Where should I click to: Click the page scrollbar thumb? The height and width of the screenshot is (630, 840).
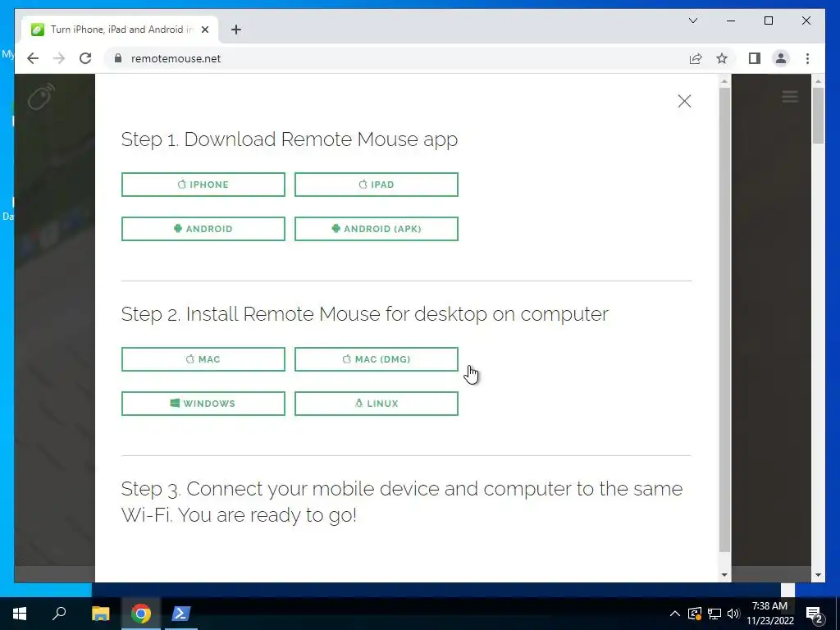[x=818, y=115]
